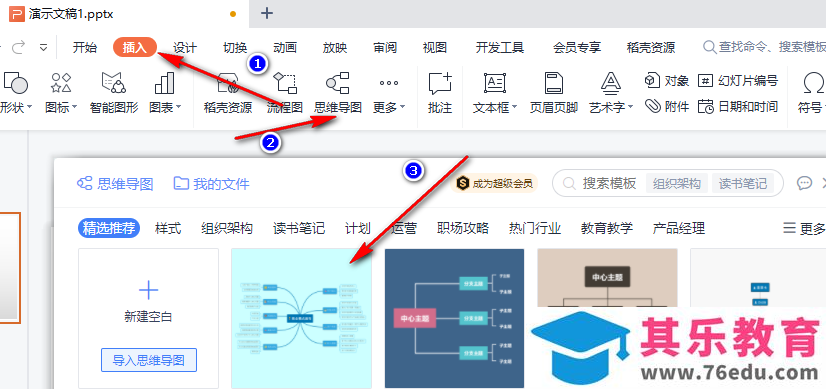Click the 组织架构 search suggestion tag
This screenshot has height=389, width=826.
[677, 183]
